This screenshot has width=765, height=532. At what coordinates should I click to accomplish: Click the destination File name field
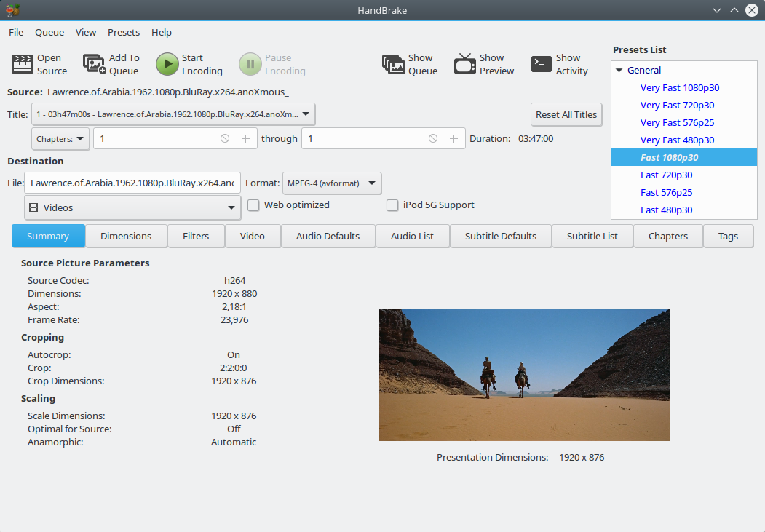132,183
